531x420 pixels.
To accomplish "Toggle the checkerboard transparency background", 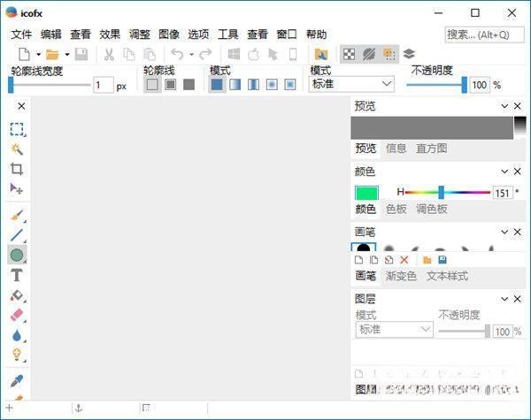I will point(350,54).
